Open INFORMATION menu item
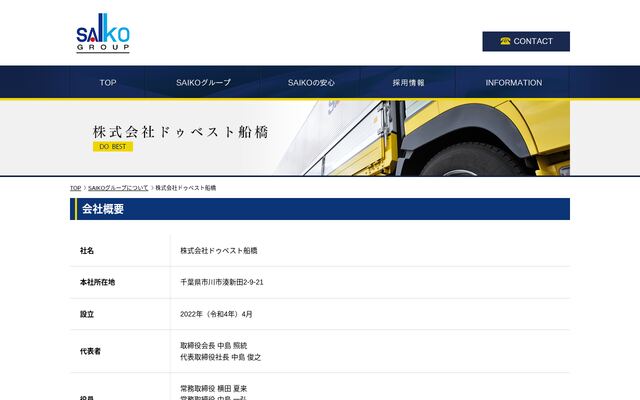 click(x=513, y=82)
